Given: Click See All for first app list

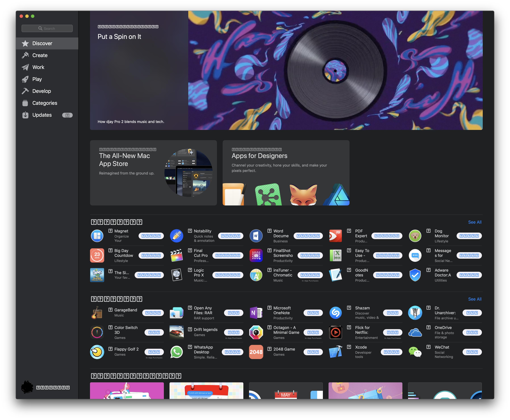Looking at the screenshot, I should click(x=475, y=222).
